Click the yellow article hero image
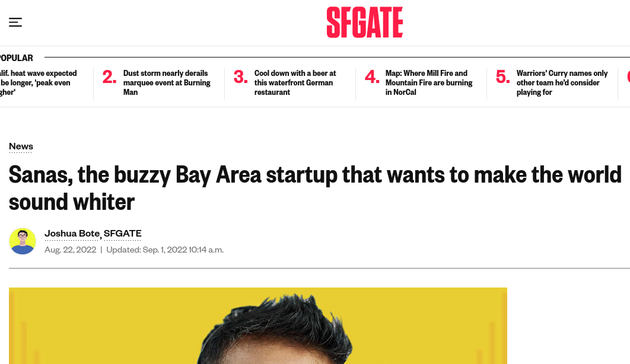The height and width of the screenshot is (364, 630). (x=257, y=326)
